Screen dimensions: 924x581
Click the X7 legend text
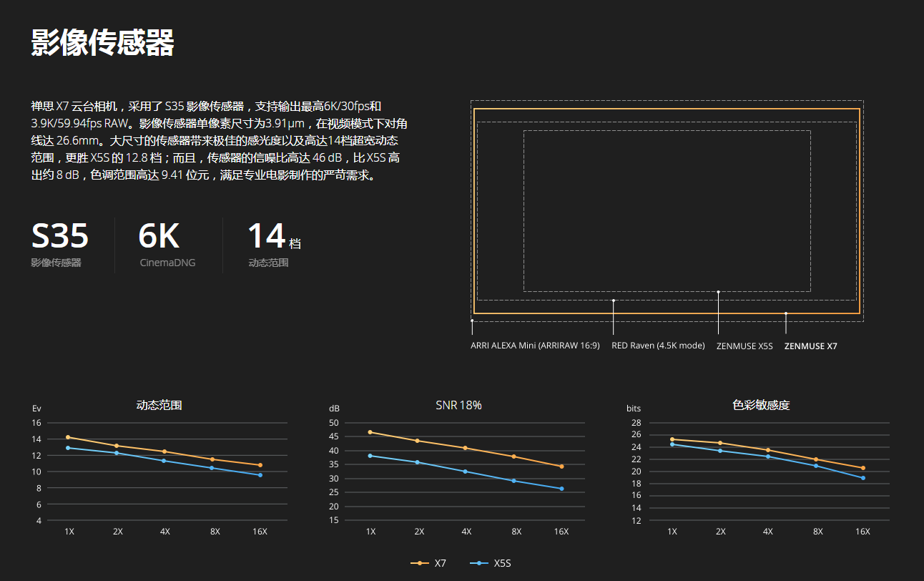(x=441, y=564)
